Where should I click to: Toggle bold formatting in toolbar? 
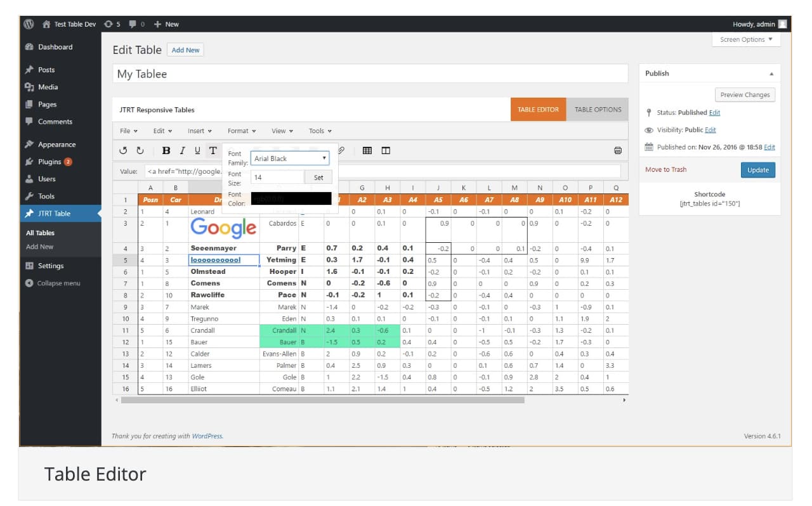tap(166, 150)
